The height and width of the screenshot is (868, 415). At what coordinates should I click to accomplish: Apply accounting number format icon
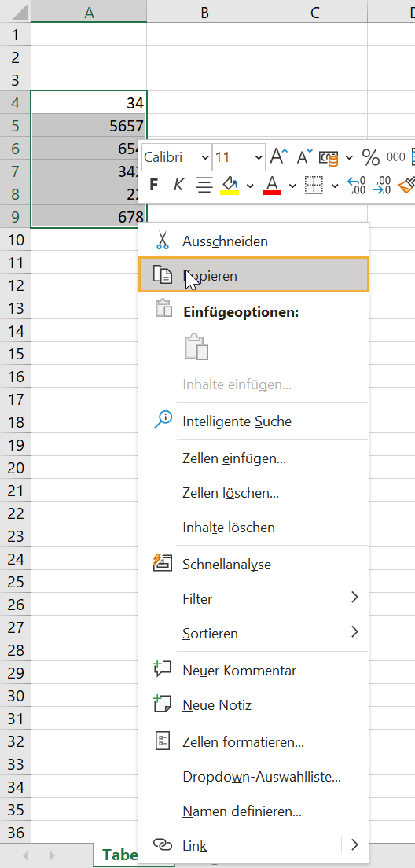(329, 157)
